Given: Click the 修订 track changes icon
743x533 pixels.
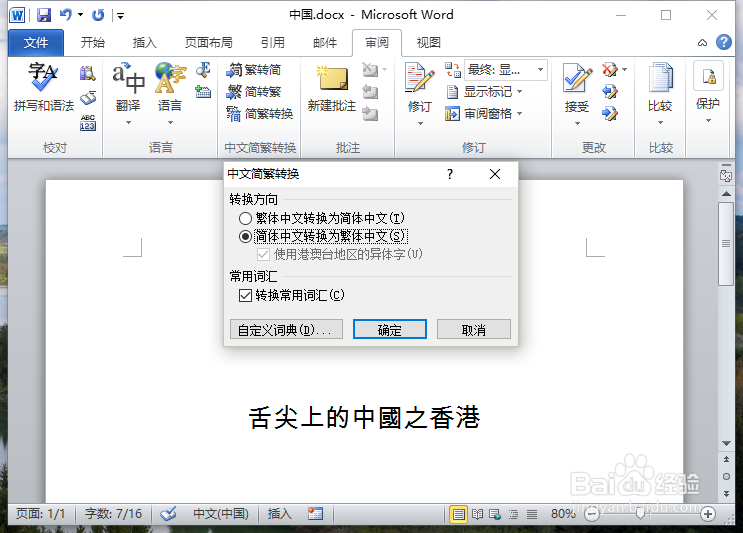Looking at the screenshot, I should pyautogui.click(x=419, y=77).
